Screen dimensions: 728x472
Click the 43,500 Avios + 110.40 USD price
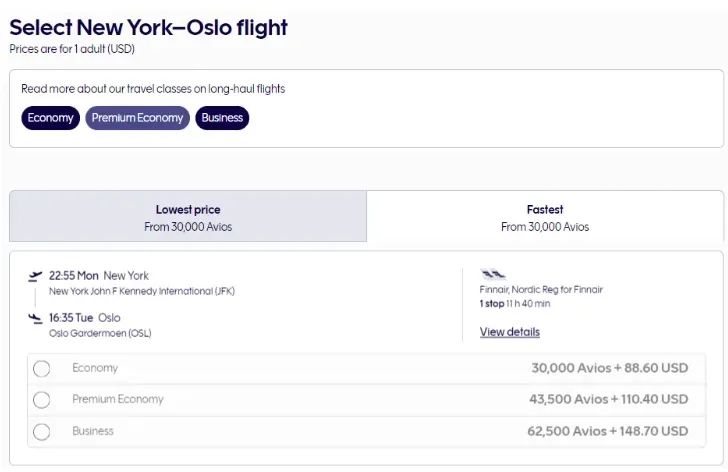click(x=608, y=399)
